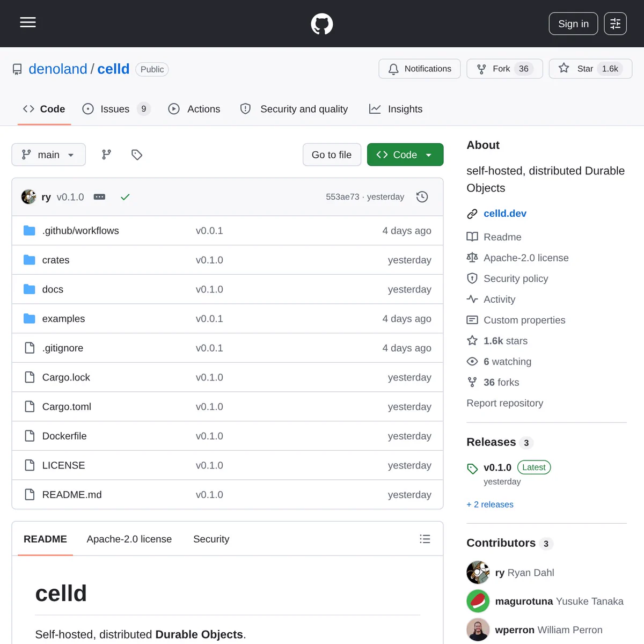Expand the green Code dropdown

click(405, 155)
